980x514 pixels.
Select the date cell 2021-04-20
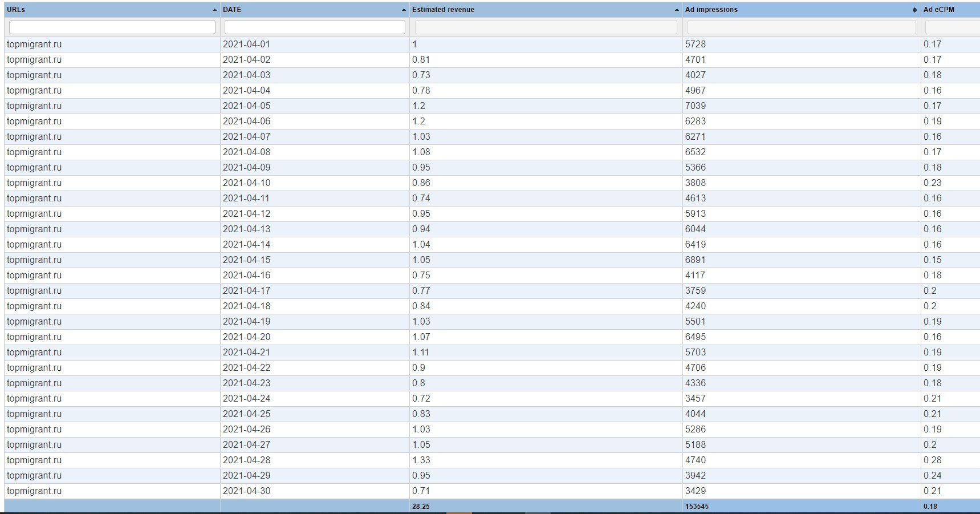tap(247, 337)
